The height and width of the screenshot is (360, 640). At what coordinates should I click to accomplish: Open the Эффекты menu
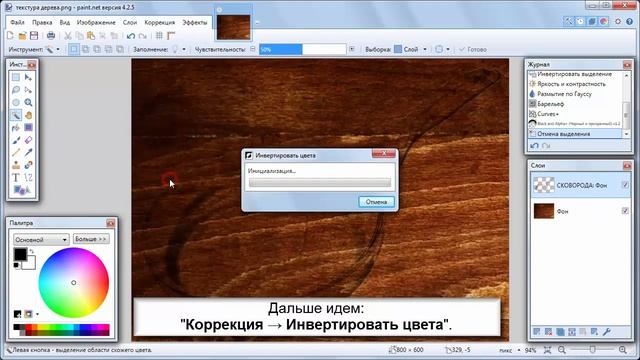[x=195, y=22]
